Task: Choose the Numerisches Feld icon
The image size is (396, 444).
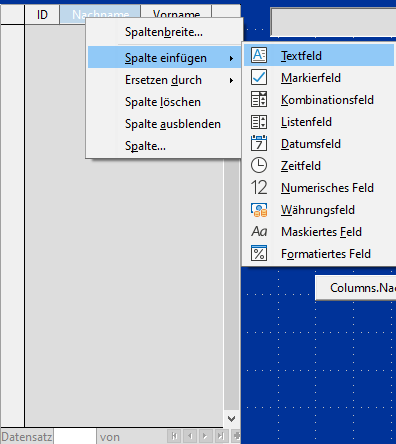Action: point(259,188)
